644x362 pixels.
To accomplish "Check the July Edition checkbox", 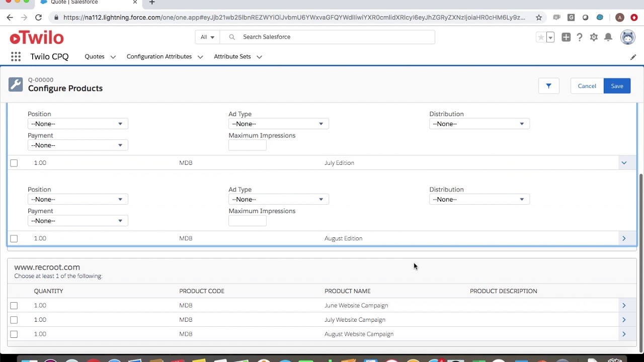I will tap(14, 163).
